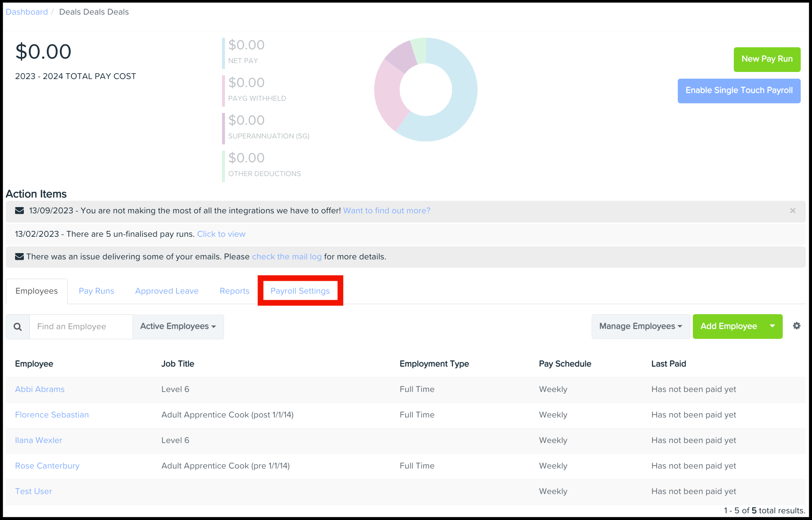The height and width of the screenshot is (520, 812).
Task: Expand the Add Employee caret arrow
Action: (x=772, y=326)
